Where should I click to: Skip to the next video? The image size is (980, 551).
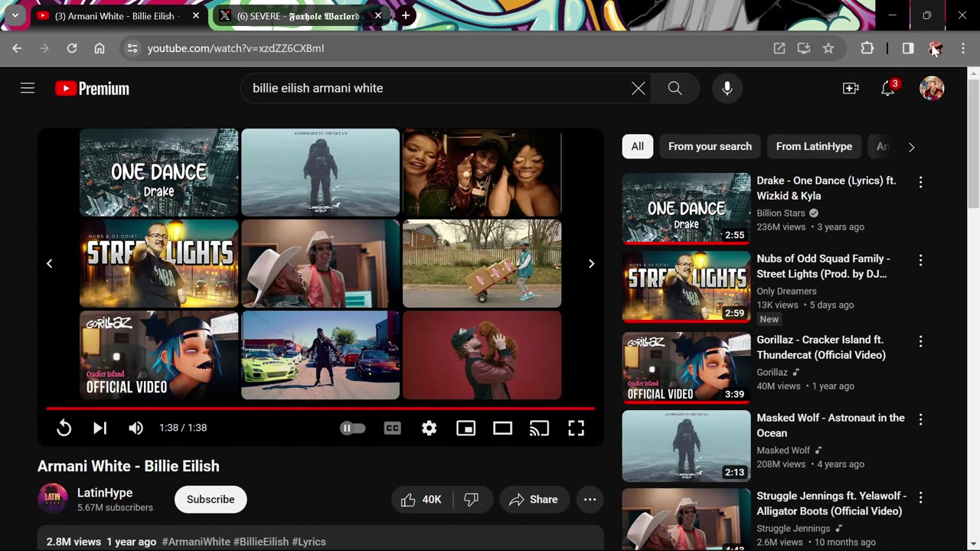coord(100,428)
